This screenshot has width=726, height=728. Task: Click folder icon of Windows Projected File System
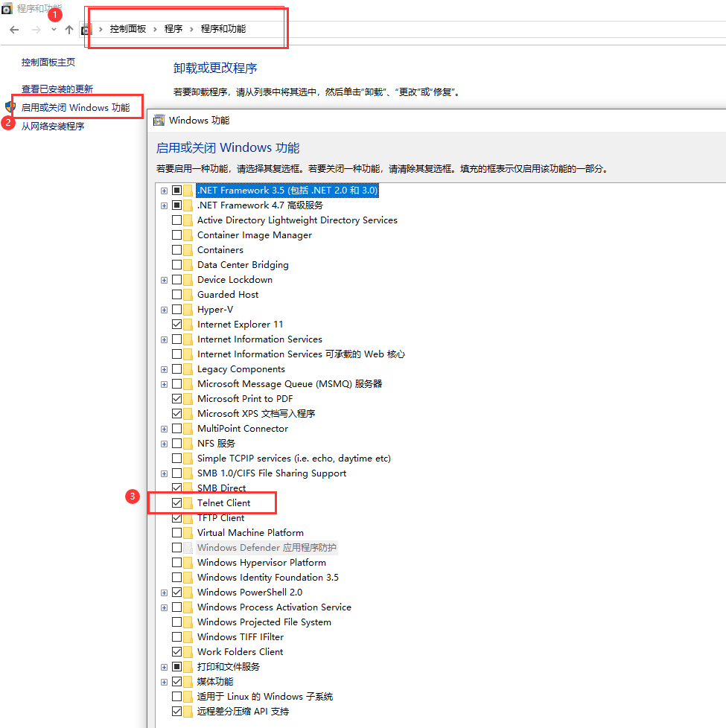tap(188, 622)
